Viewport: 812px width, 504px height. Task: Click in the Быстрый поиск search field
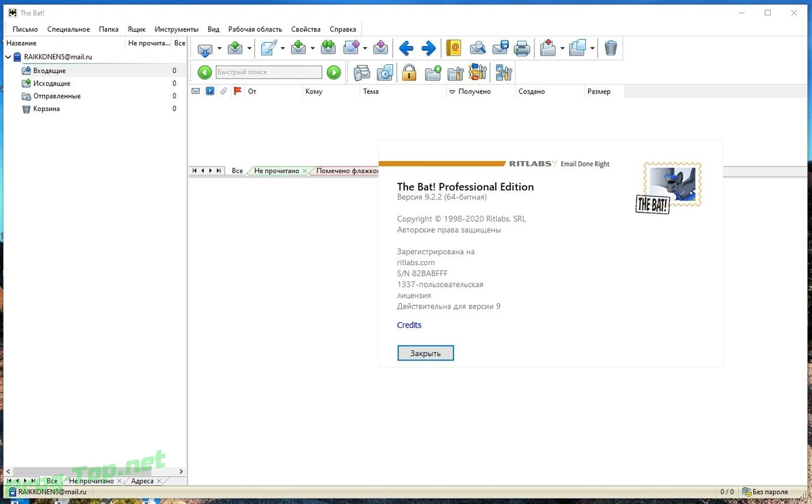pos(269,72)
